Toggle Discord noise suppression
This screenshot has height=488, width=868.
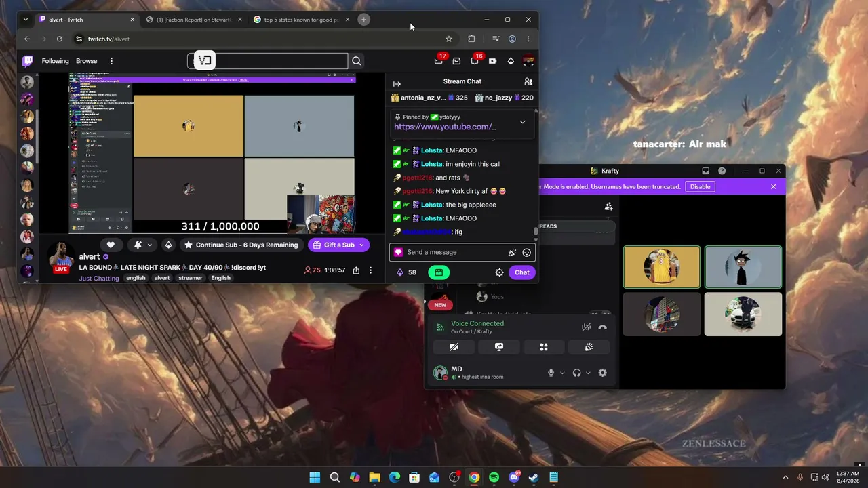coord(586,327)
